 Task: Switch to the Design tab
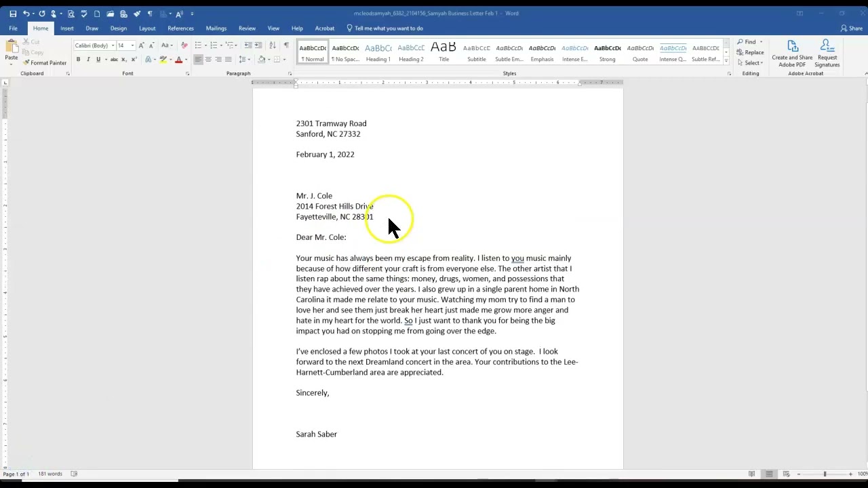coord(119,28)
